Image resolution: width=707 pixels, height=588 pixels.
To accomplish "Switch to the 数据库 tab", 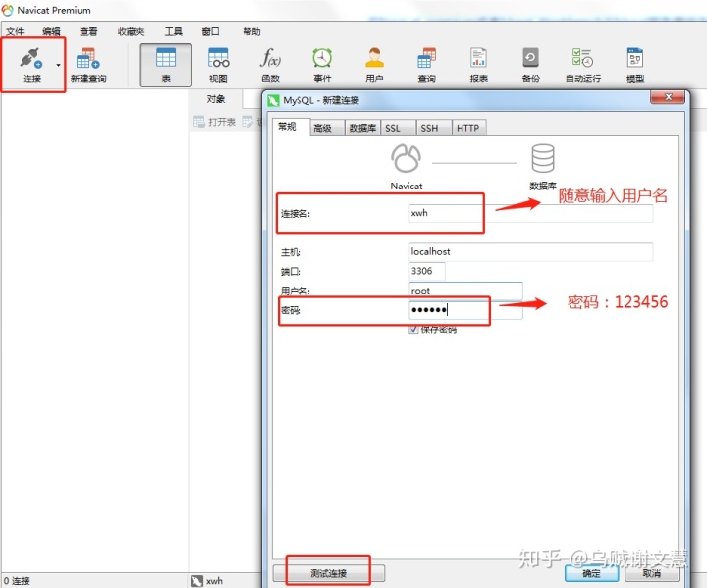I will click(362, 128).
